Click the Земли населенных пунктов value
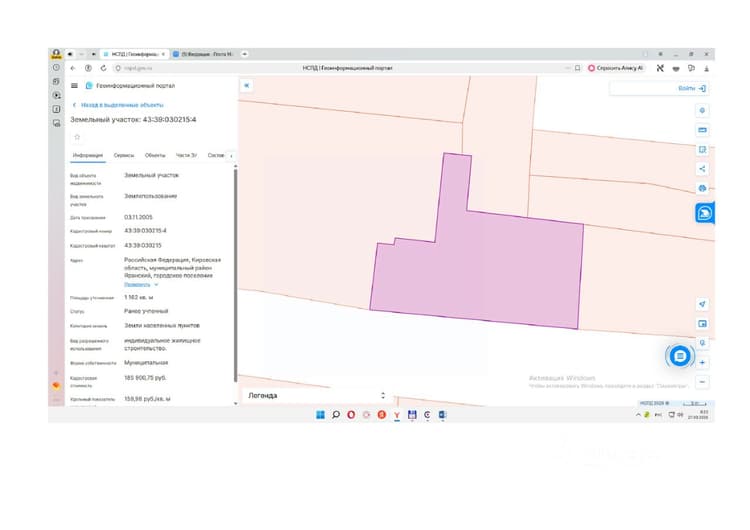Image resolution: width=750 pixels, height=530 pixels. (x=162, y=325)
